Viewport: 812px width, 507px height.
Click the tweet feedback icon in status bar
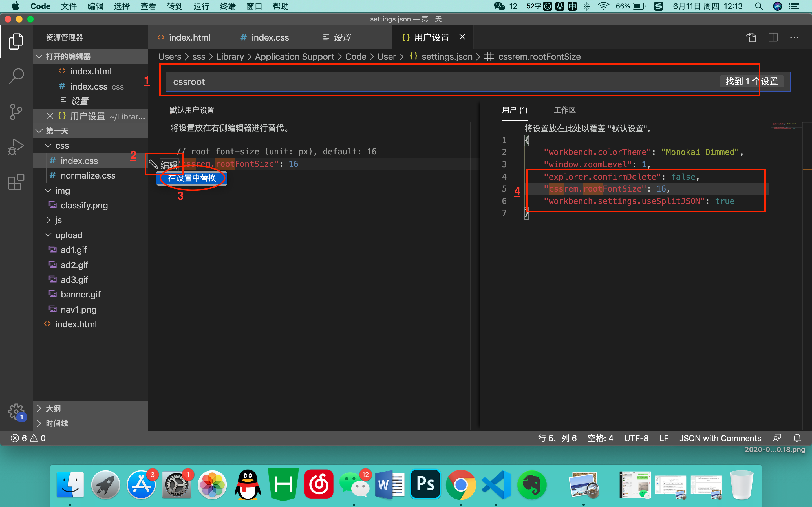click(777, 438)
